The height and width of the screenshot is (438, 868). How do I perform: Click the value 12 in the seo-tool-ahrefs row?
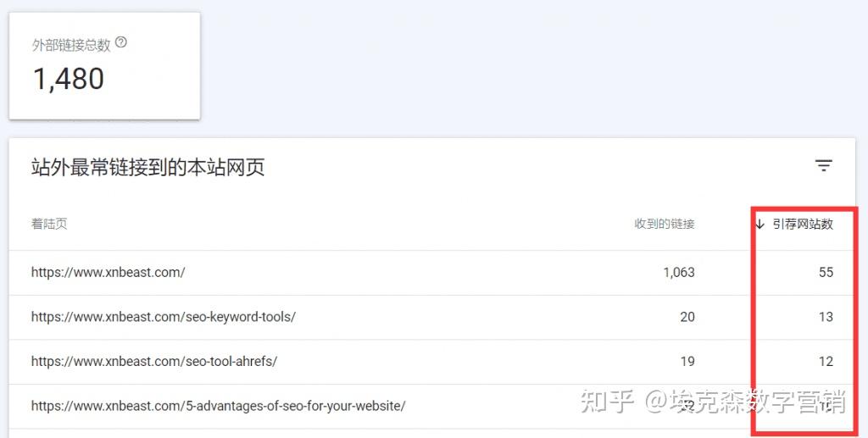click(x=826, y=362)
